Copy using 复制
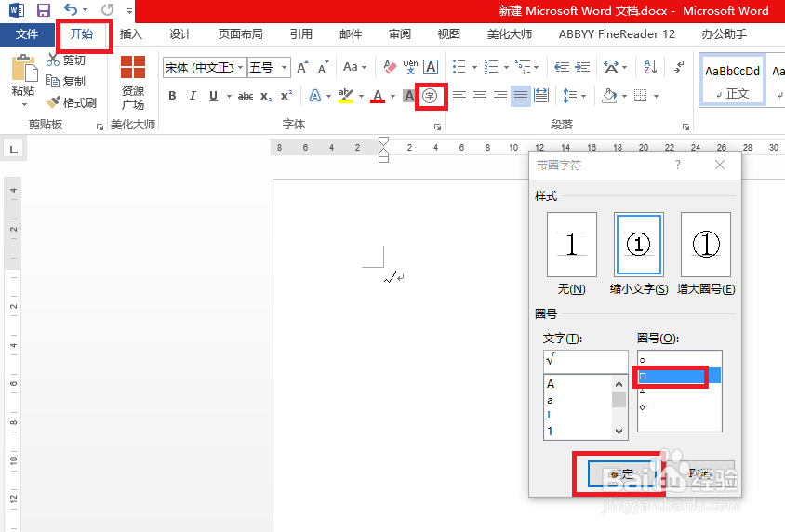 66,81
